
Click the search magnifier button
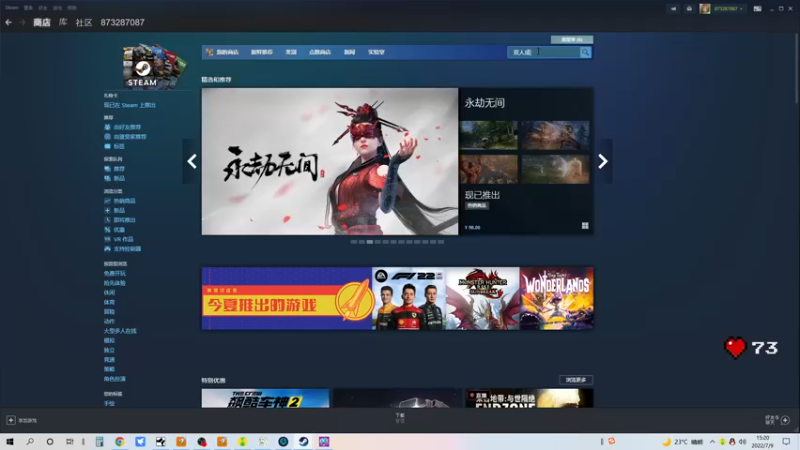pos(585,52)
